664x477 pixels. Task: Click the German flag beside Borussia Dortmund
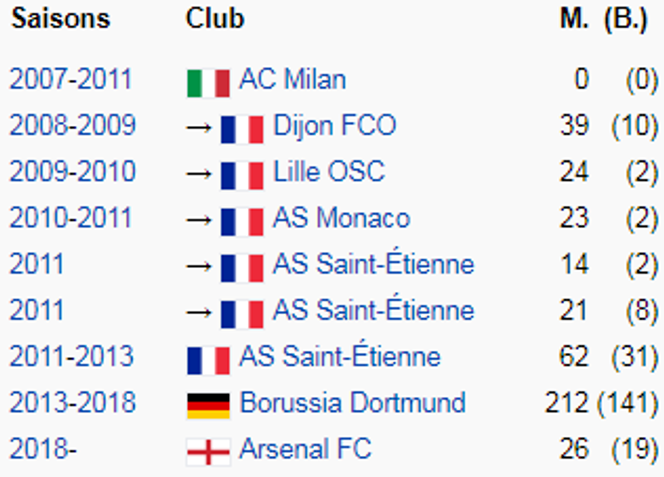[208, 406]
